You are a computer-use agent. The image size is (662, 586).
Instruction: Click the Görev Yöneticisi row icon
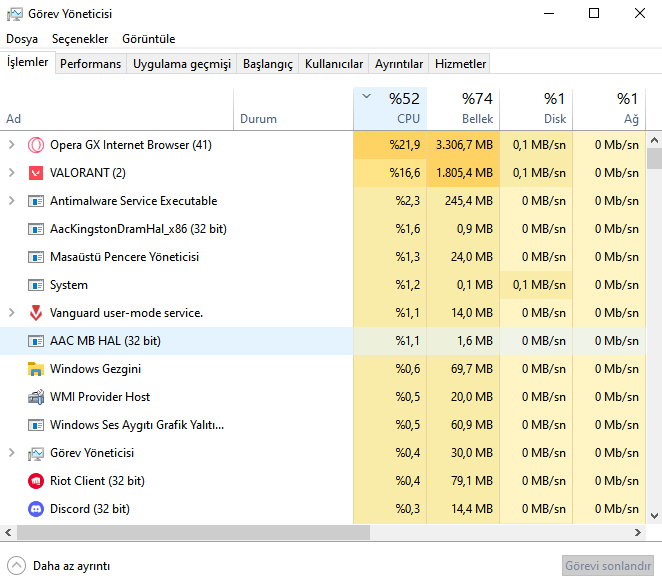point(36,453)
